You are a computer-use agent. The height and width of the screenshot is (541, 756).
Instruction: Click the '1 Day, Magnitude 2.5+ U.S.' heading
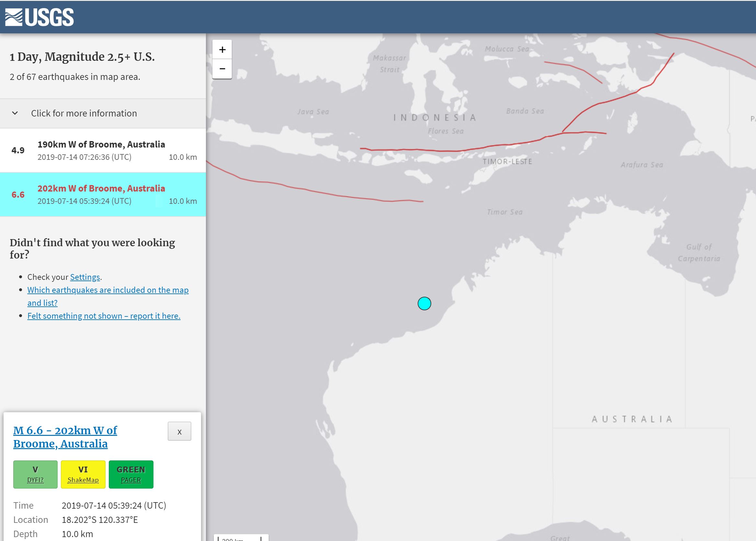[82, 57]
